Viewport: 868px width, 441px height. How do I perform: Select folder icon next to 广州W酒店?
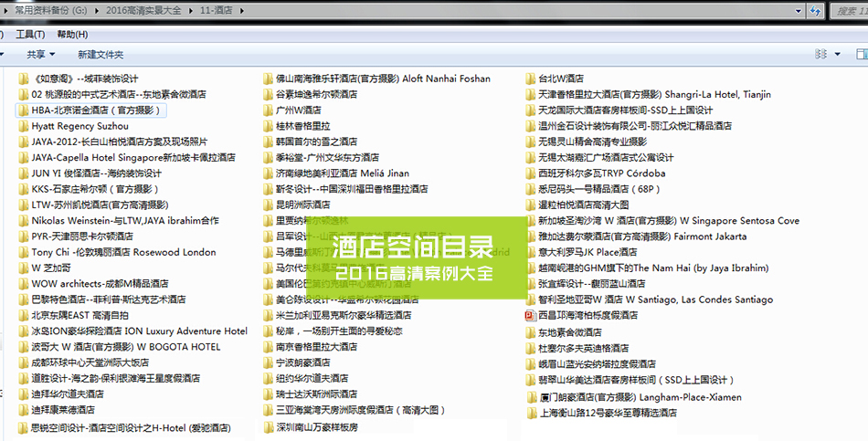268,110
